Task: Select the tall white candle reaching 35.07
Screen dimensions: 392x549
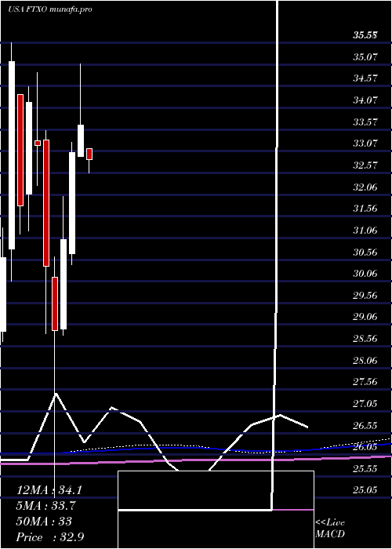Action: (12, 155)
